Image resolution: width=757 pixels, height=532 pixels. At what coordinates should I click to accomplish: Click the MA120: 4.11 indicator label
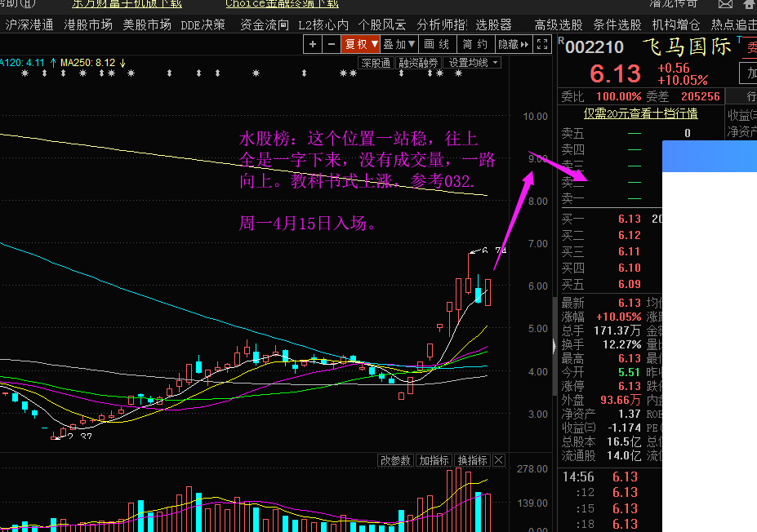[x=22, y=63]
